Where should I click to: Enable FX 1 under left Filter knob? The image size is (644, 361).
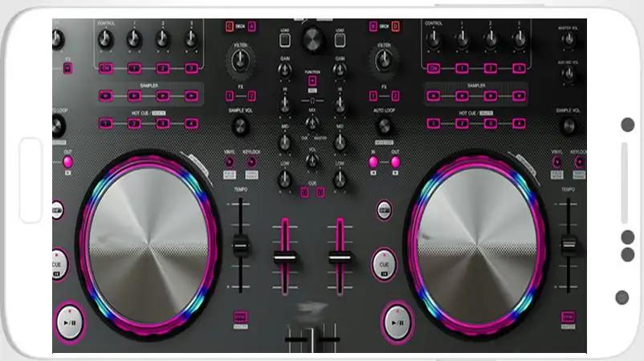230,96
